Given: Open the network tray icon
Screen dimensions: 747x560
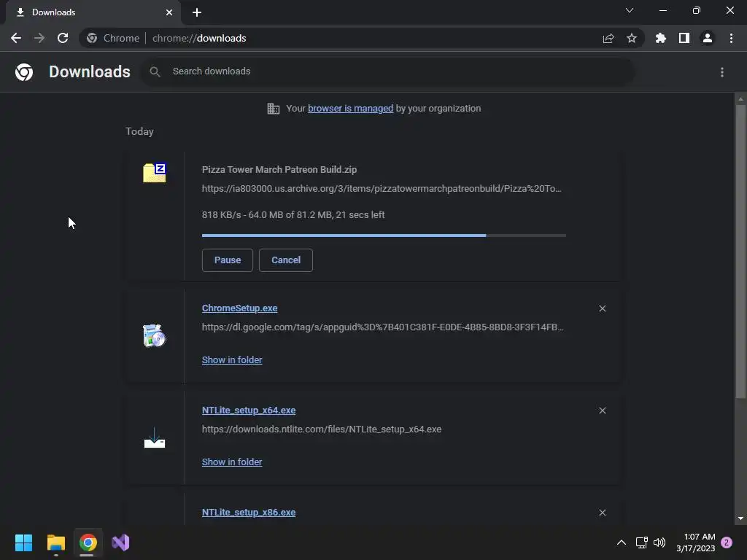Looking at the screenshot, I should [641, 542].
